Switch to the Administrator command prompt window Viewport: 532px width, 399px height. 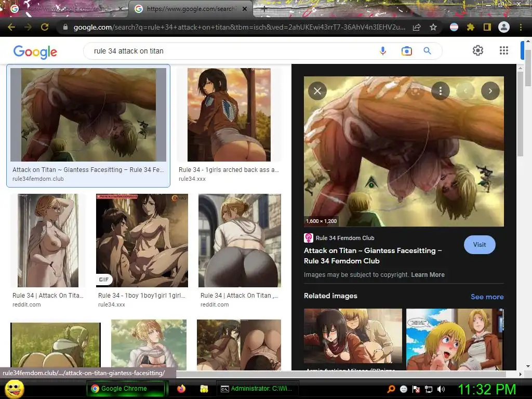pos(257,389)
